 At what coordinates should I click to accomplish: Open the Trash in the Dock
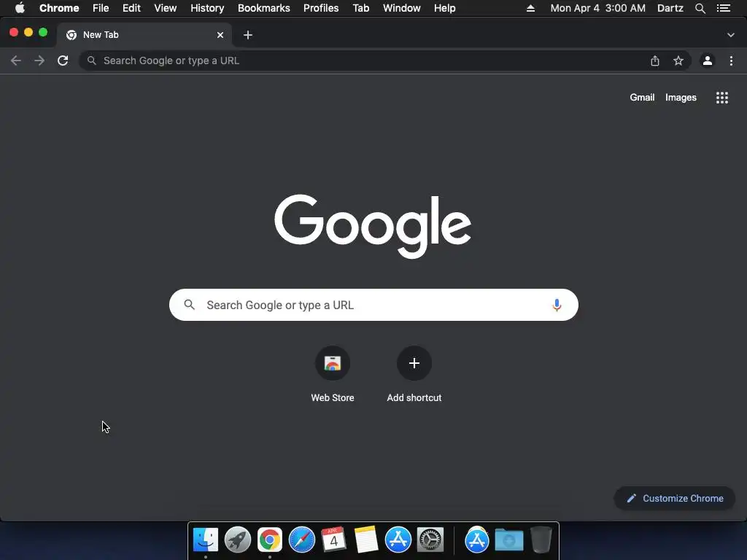(541, 540)
